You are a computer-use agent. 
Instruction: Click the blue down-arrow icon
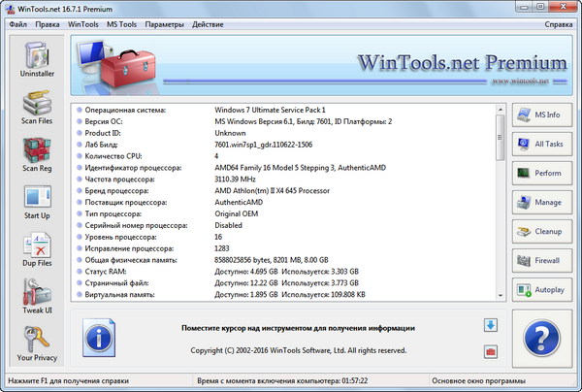pos(490,326)
